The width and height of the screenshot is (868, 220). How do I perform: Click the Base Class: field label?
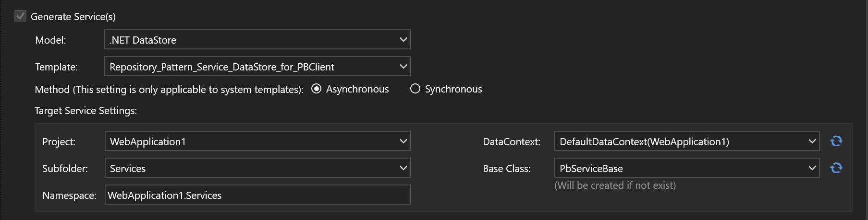click(x=506, y=169)
